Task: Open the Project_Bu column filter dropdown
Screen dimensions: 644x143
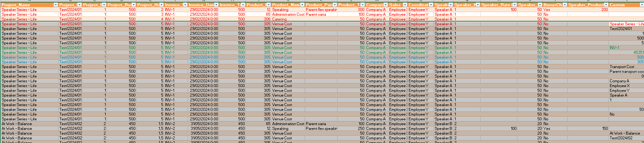Action: tap(133, 5)
